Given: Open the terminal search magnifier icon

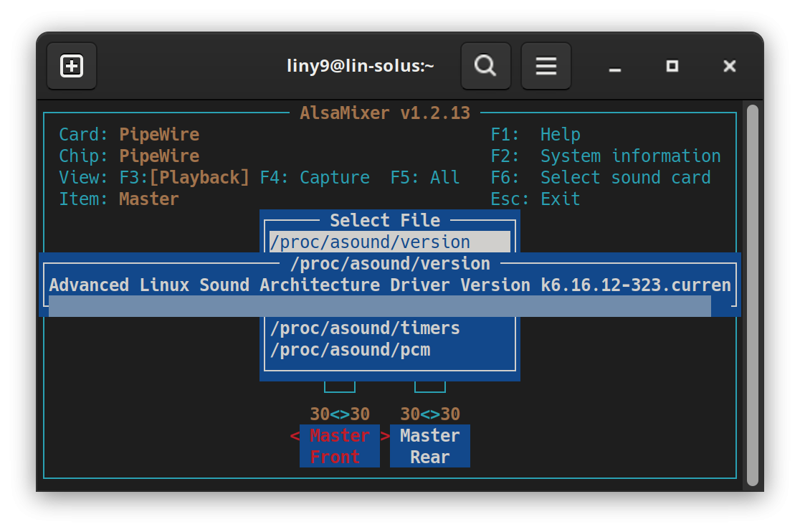Looking at the screenshot, I should [x=485, y=67].
